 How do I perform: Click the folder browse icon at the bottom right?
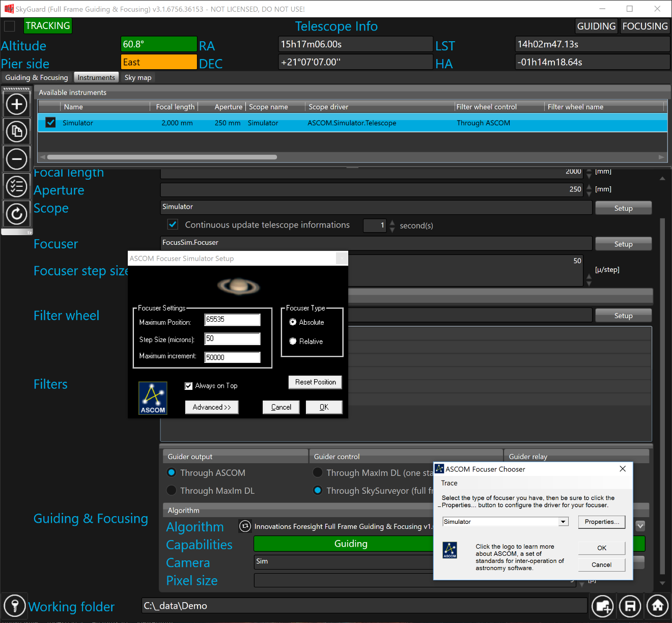point(603,606)
